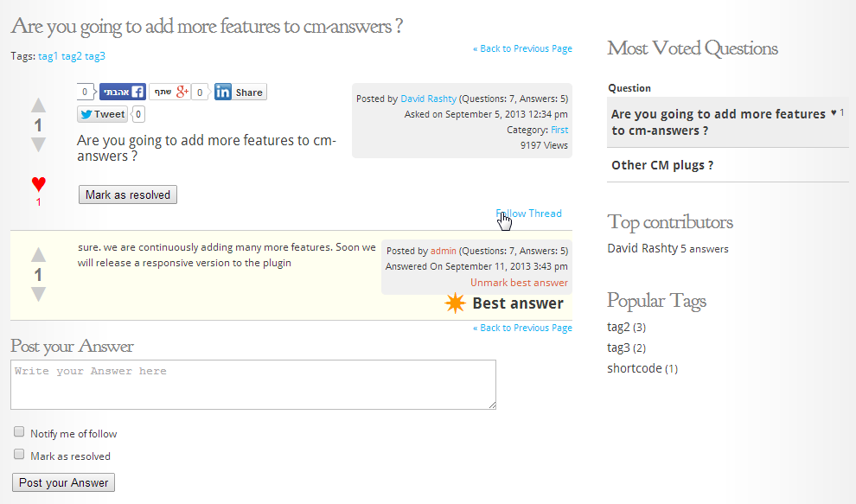Viewport: 856px width, 504px height.
Task: Downvote the question with the down arrow
Action: (x=38, y=144)
